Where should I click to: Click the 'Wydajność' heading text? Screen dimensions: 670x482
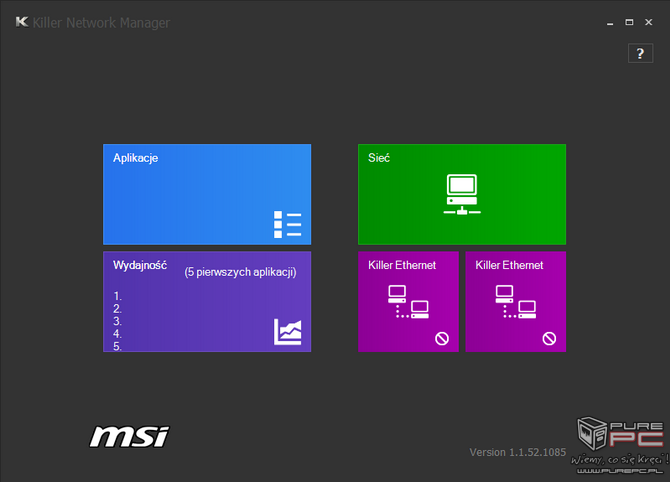click(x=140, y=265)
